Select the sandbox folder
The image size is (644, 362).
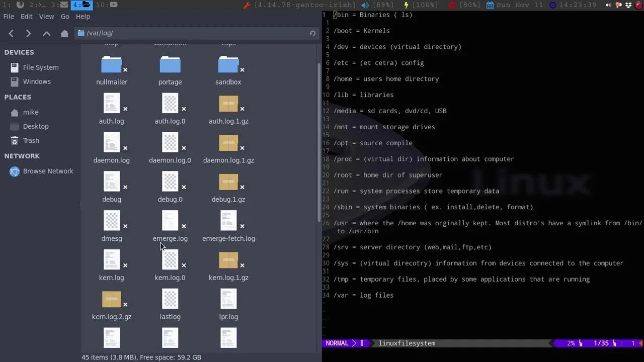pyautogui.click(x=228, y=71)
